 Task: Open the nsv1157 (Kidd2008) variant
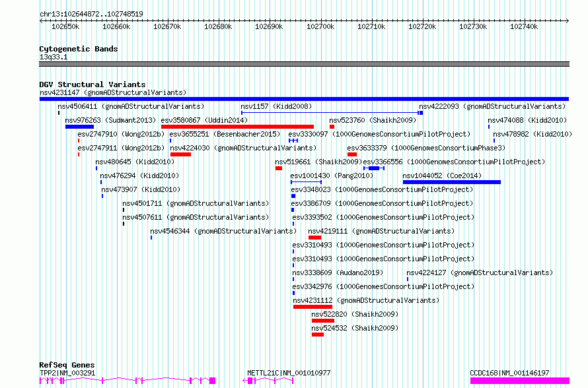(x=276, y=106)
